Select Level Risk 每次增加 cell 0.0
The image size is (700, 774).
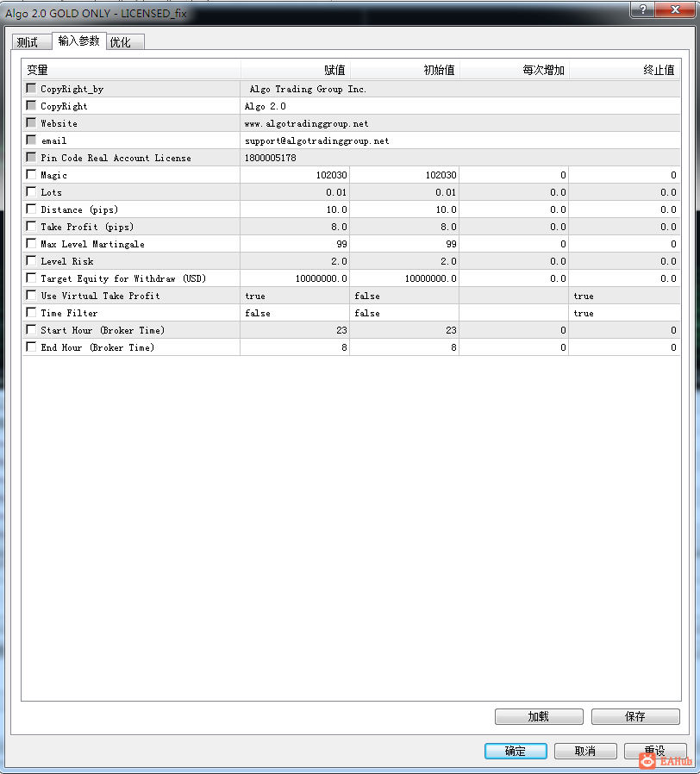(515, 260)
